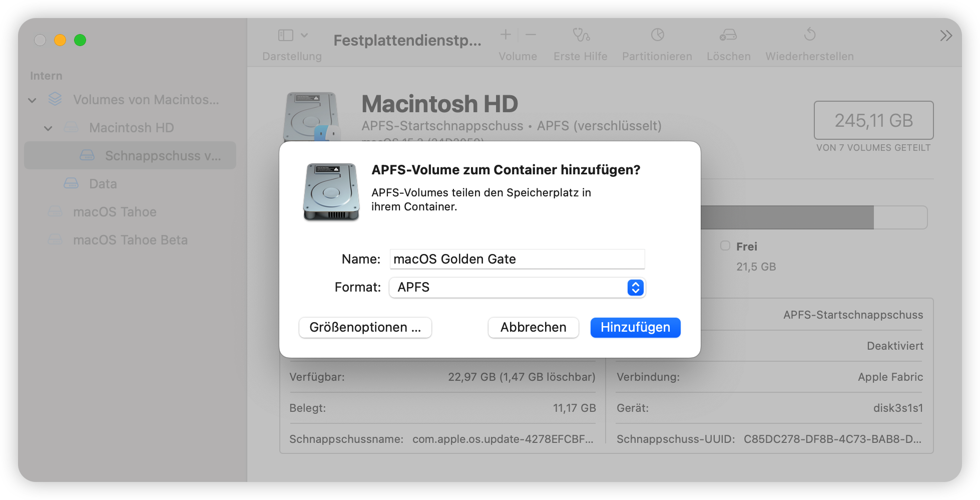The height and width of the screenshot is (500, 980).
Task: Click the large Macintosh HD disk icon
Action: (x=311, y=117)
